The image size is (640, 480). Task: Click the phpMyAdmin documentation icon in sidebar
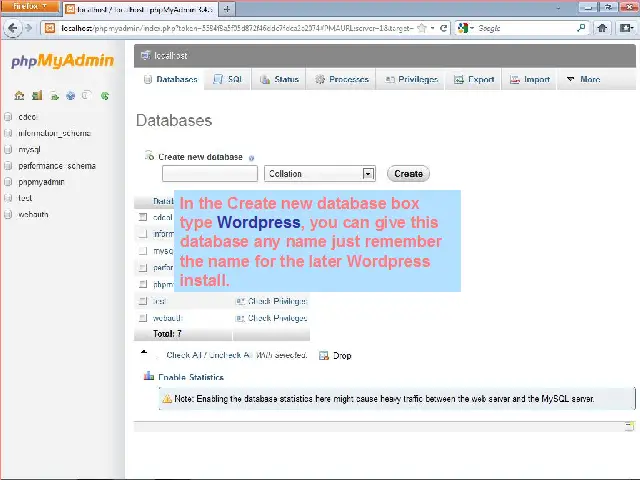pos(71,96)
